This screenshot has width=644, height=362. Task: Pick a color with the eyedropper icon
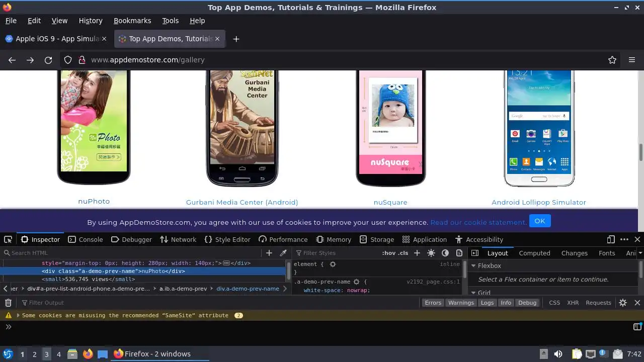coord(283,253)
